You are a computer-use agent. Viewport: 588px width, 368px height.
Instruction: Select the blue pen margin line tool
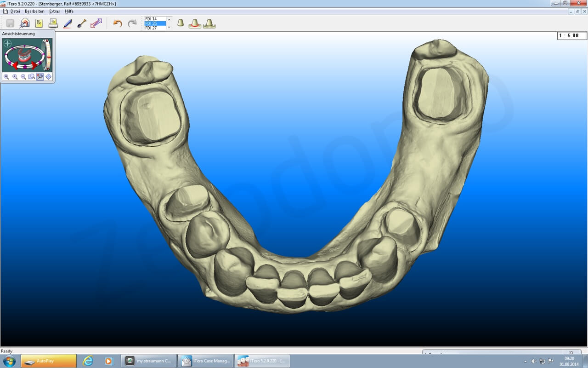click(68, 23)
